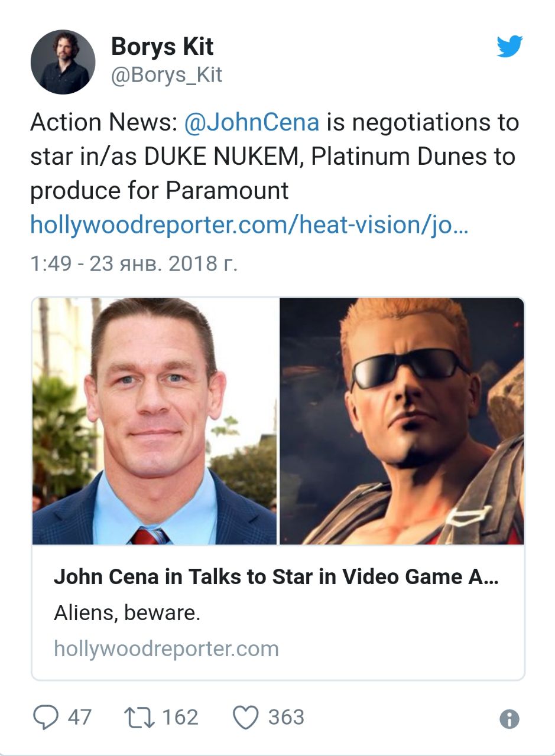
Task: Click hollywoodreporter.com domain in card footer
Action: pos(166,649)
